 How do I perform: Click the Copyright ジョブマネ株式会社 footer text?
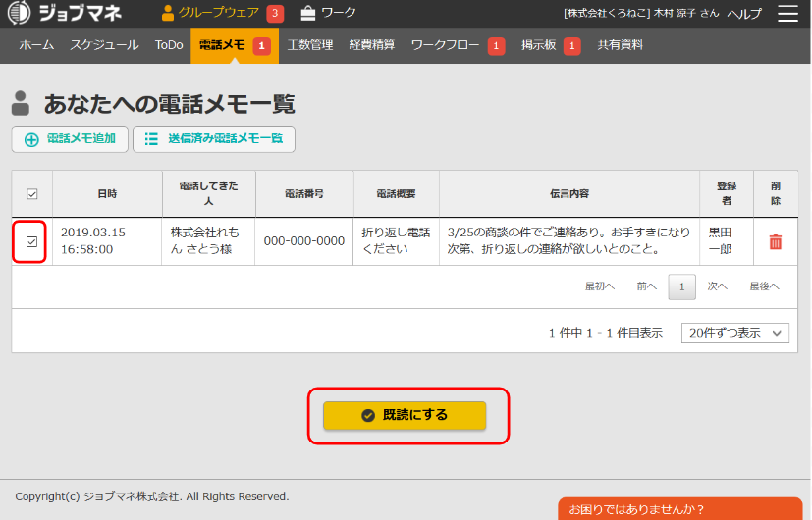click(152, 496)
